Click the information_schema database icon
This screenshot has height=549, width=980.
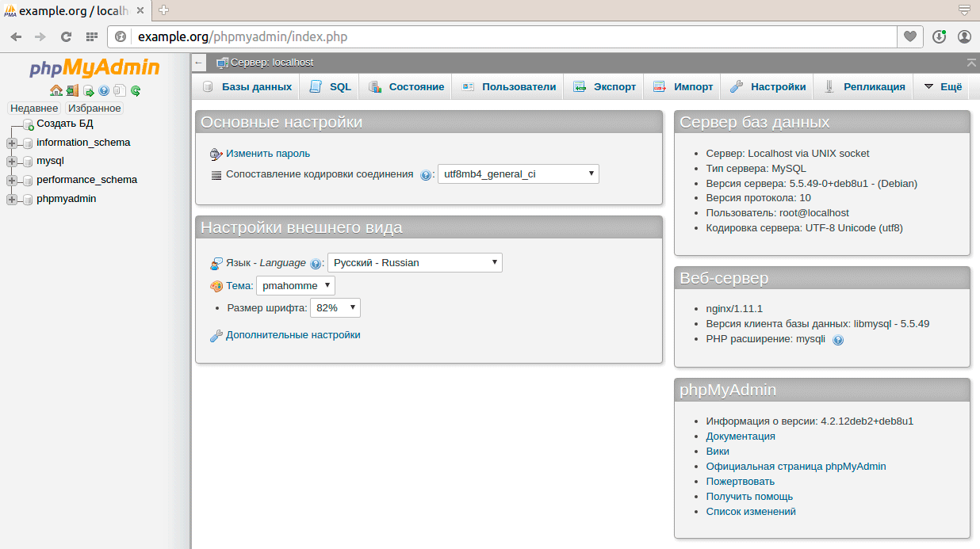[28, 143]
